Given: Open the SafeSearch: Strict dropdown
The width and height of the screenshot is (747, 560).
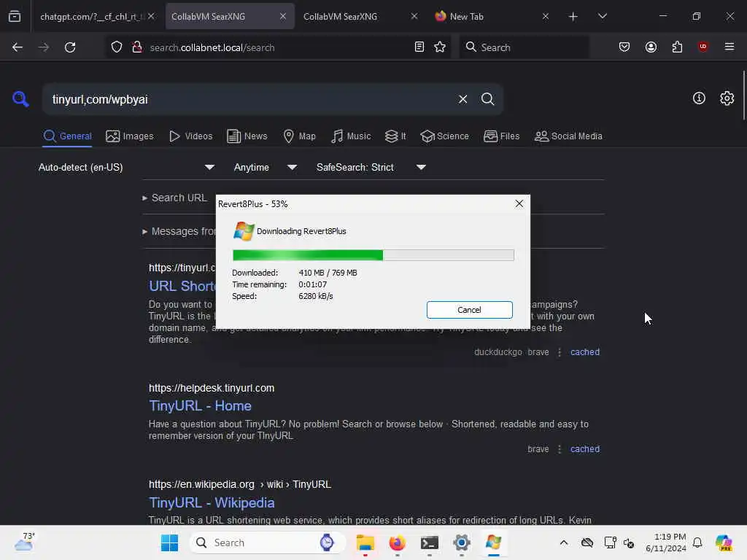Looking at the screenshot, I should pos(371,167).
